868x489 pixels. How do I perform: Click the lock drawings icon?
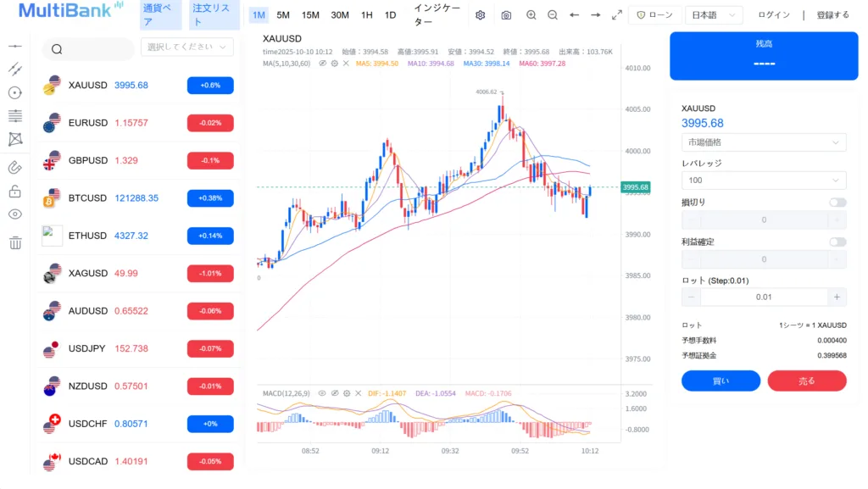(15, 192)
